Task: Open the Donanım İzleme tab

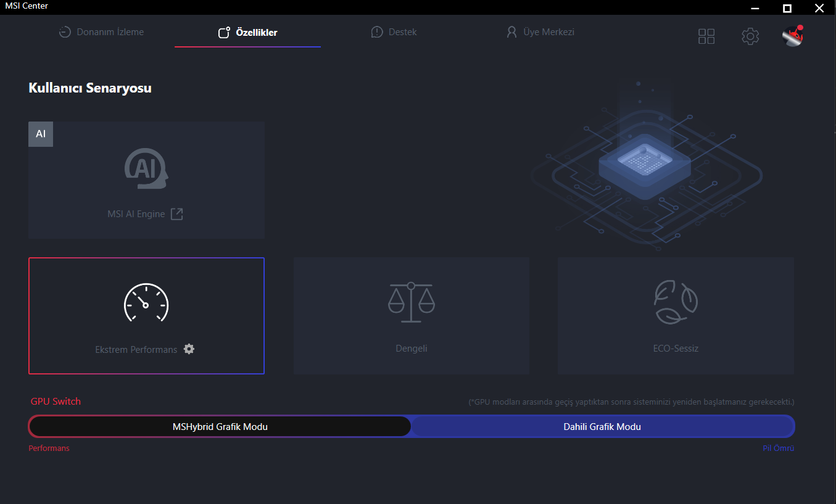Action: click(101, 32)
